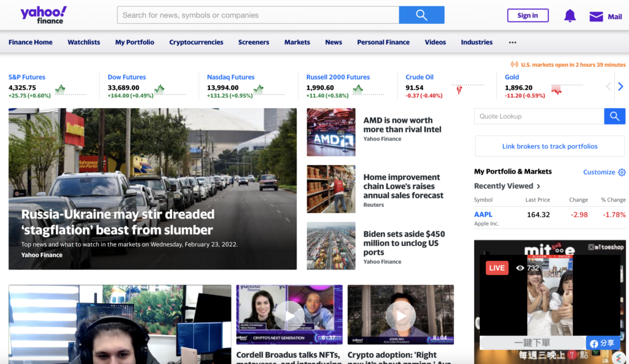Screen dimensions: 629x364
Task: Open the Customize gear icon
Action: tap(622, 172)
